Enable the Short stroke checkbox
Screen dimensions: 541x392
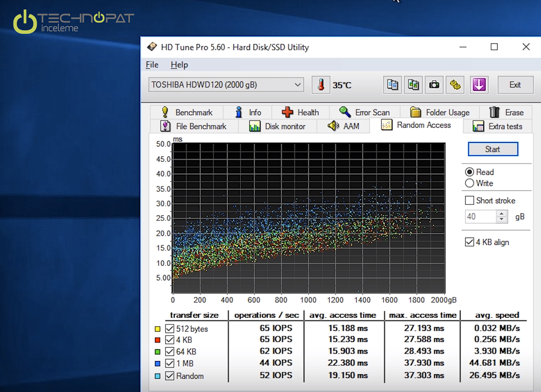[470, 201]
